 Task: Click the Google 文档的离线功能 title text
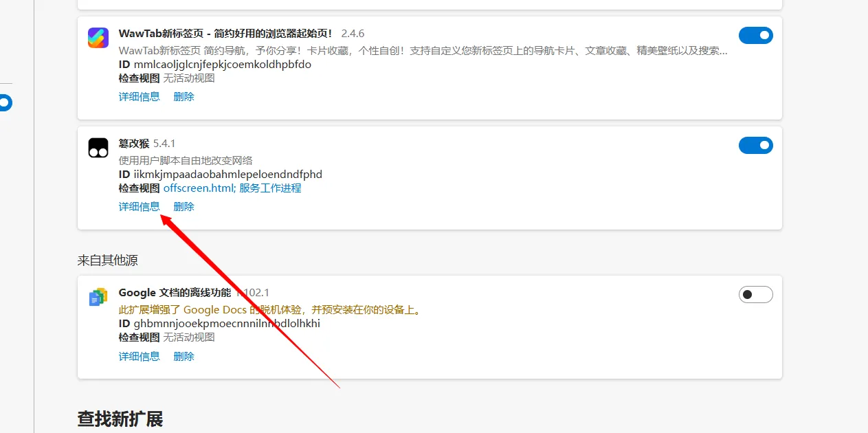click(175, 293)
